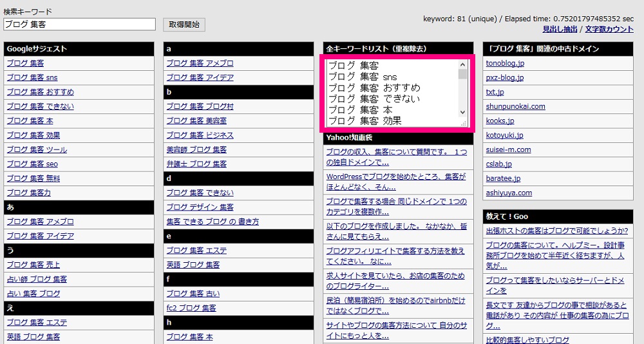Viewport: 644px width, 344px height.
Task: Click the 取得開始 button
Action: click(x=184, y=24)
